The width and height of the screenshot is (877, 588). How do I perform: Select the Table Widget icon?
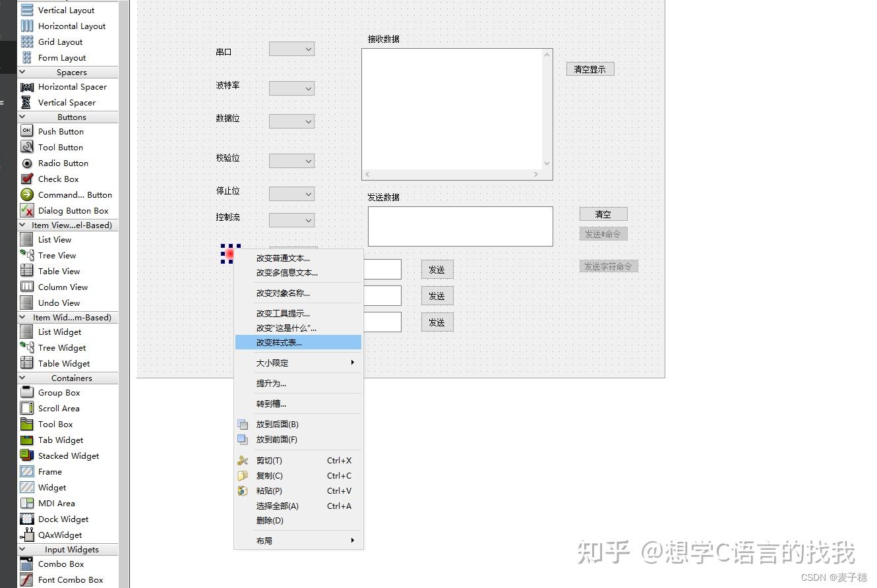point(26,363)
